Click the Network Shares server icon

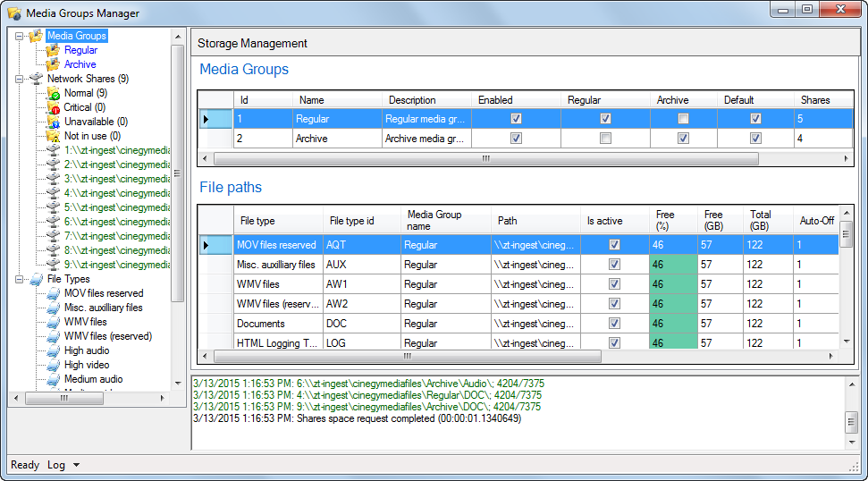click(36, 79)
